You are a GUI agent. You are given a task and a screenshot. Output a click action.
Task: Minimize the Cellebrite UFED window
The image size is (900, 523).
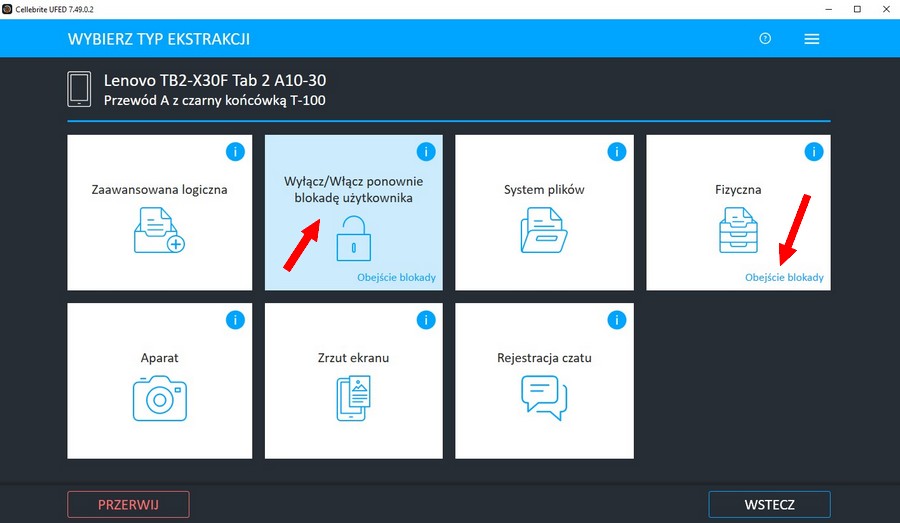[829, 9]
